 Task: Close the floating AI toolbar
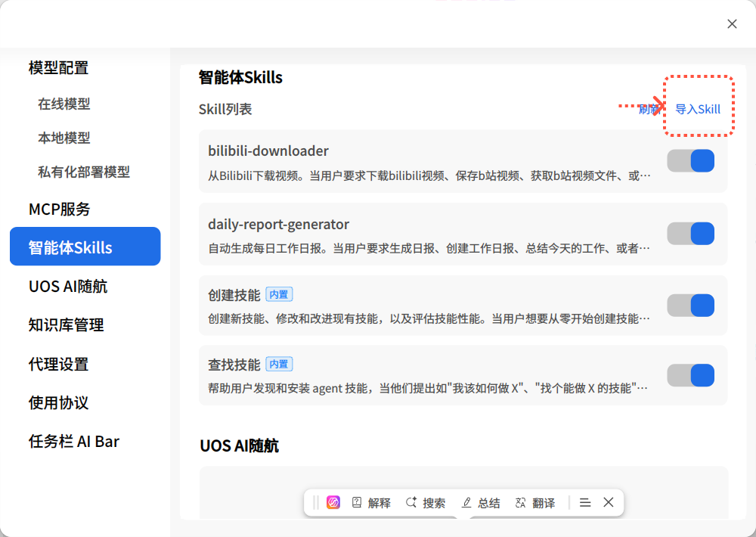pos(609,502)
